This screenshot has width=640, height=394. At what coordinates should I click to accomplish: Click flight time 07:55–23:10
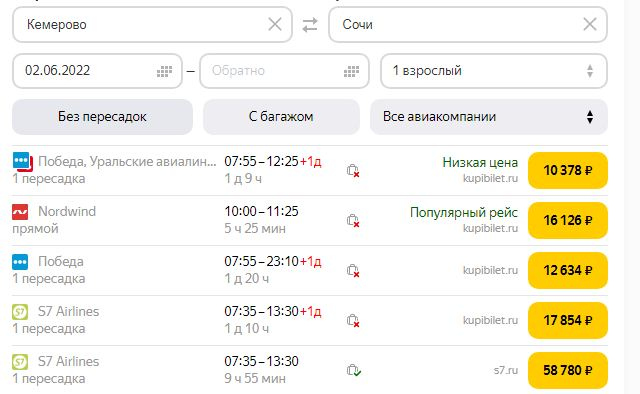tap(261, 261)
